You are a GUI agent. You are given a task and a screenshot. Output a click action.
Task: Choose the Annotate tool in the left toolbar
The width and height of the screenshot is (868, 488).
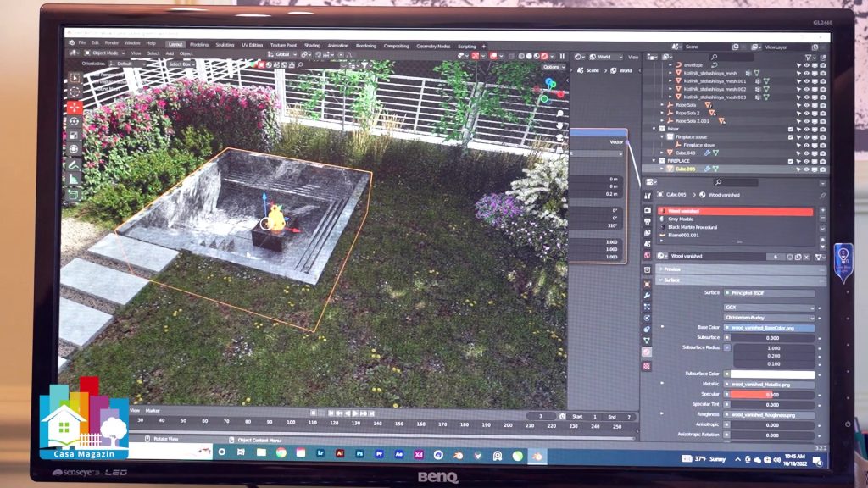tap(75, 165)
